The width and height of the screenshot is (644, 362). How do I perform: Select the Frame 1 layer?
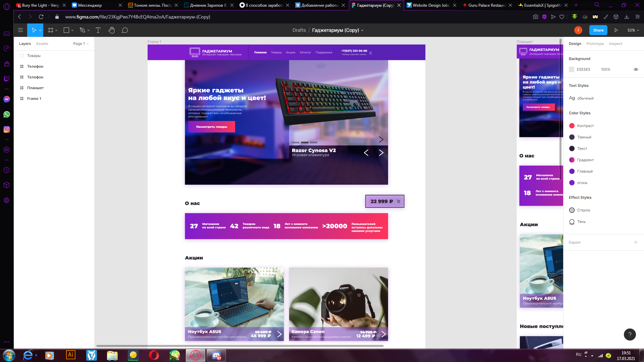54,99
